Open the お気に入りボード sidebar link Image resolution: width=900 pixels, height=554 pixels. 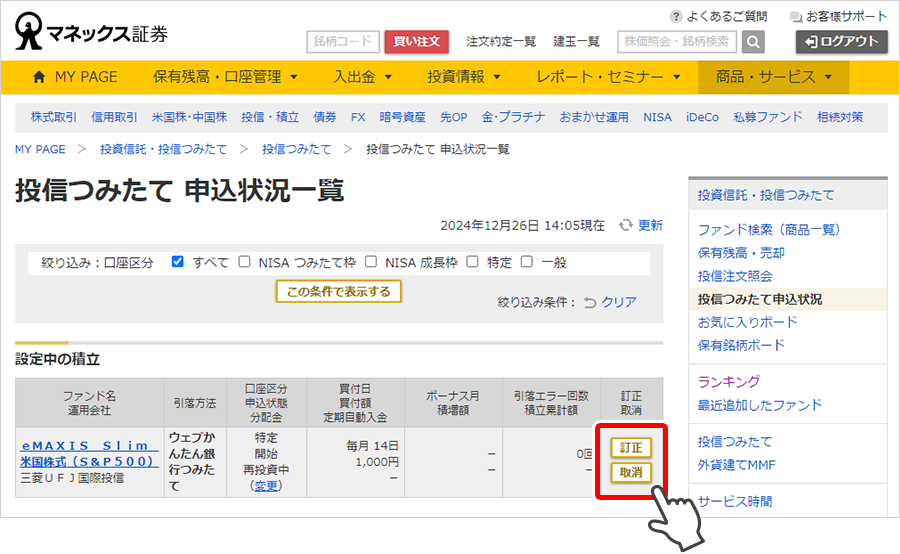[x=747, y=322]
